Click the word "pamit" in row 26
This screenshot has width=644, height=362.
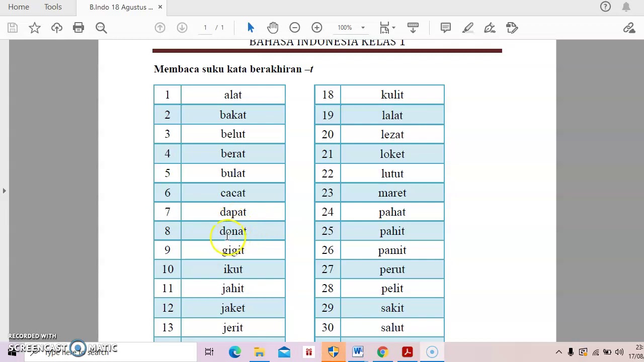(392, 250)
